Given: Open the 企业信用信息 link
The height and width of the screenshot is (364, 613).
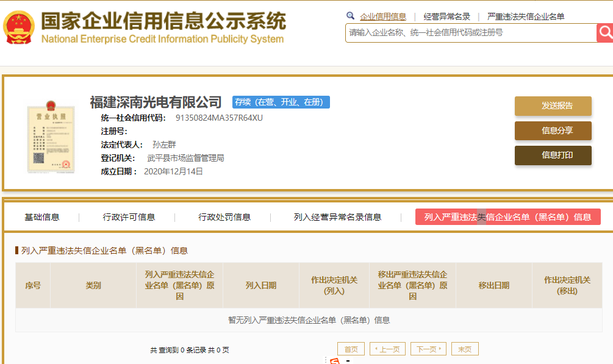Looking at the screenshot, I should 382,16.
